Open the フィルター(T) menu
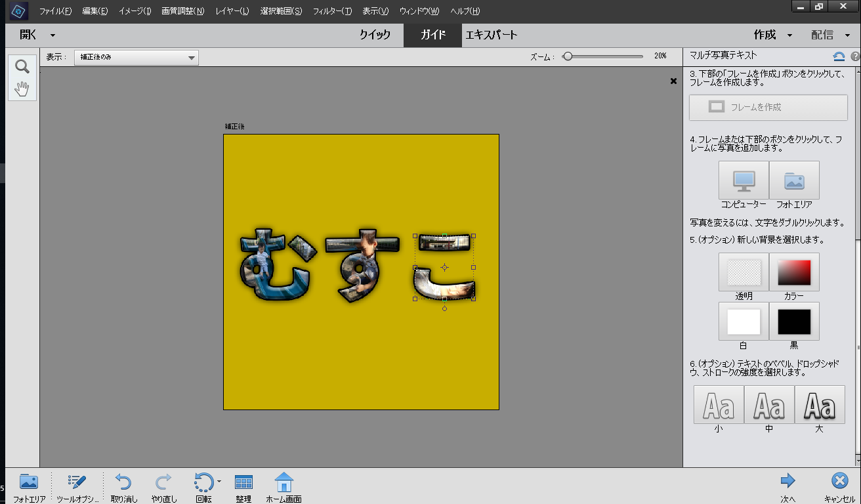 click(332, 11)
